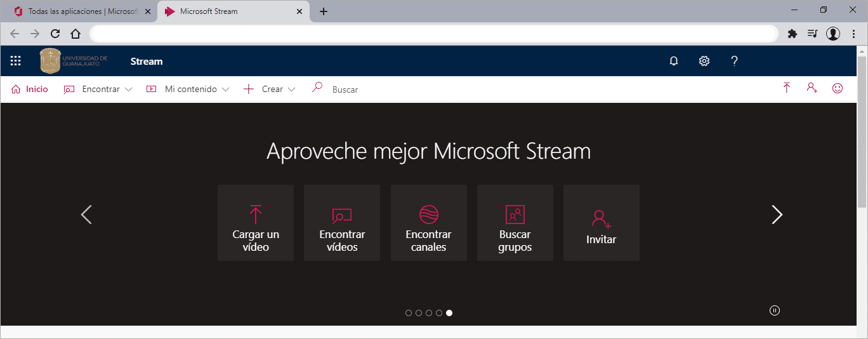
Task: Click the browser address bar
Action: 434,34
